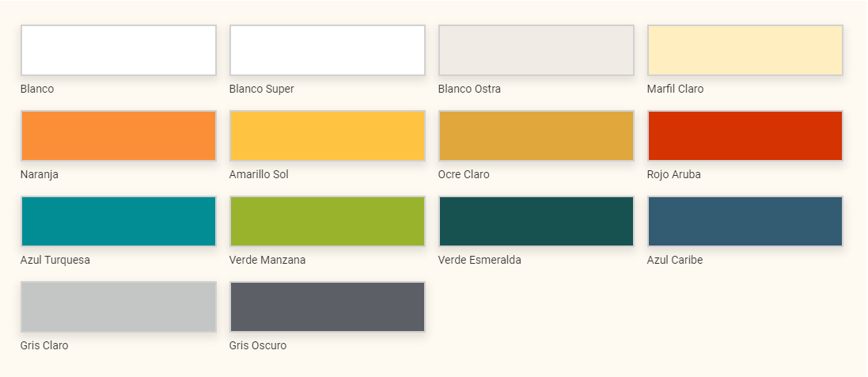This screenshot has width=868, height=377.
Task: Choose the Amarillo Sol swatch
Action: (327, 136)
